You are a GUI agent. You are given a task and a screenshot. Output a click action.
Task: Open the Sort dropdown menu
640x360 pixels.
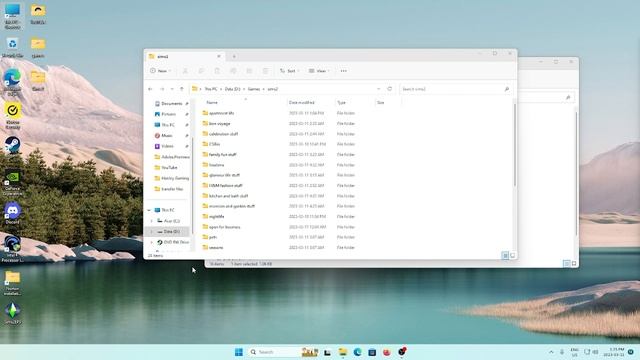click(289, 71)
